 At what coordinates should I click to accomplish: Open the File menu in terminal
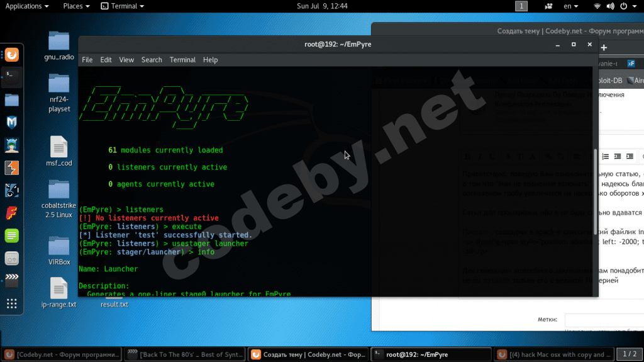(x=87, y=60)
